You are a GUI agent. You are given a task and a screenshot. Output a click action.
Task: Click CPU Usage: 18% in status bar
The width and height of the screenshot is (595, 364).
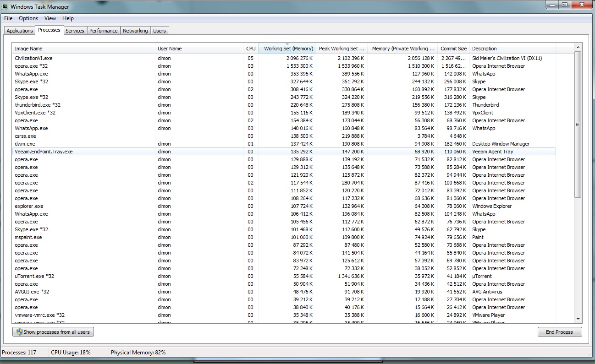coord(71,353)
